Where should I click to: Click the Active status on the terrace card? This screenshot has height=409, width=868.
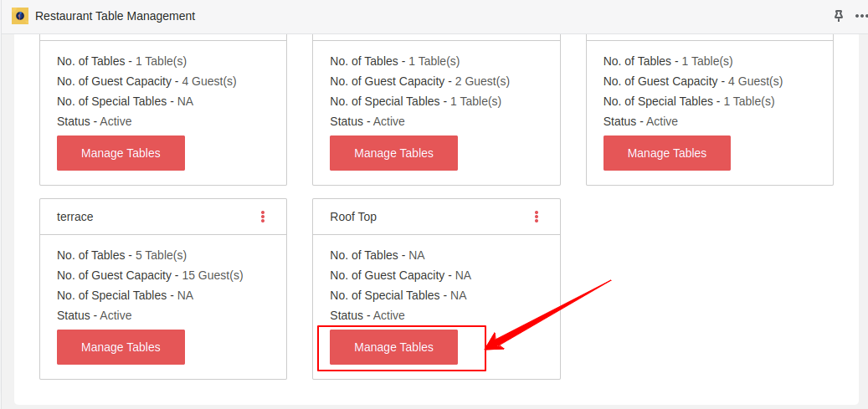click(116, 315)
